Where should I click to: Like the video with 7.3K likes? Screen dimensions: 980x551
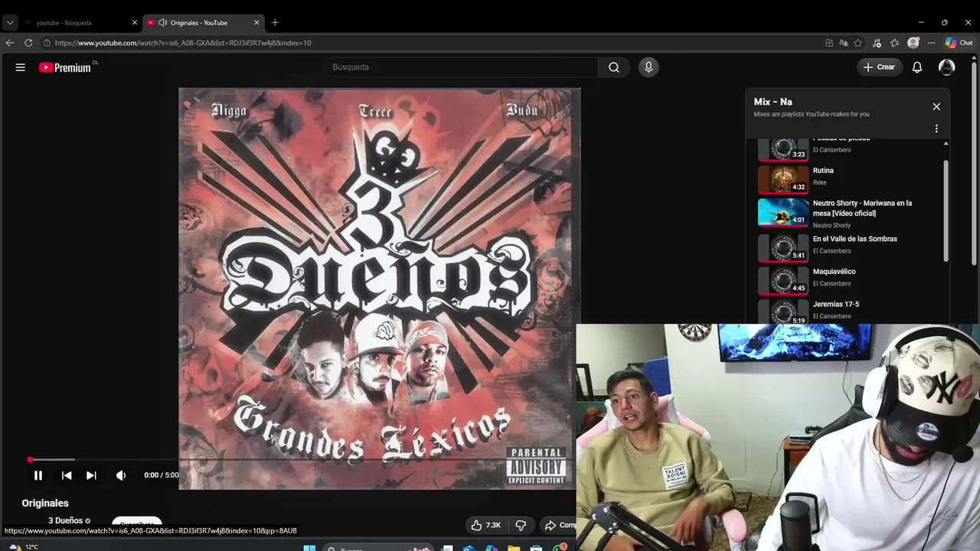486,525
